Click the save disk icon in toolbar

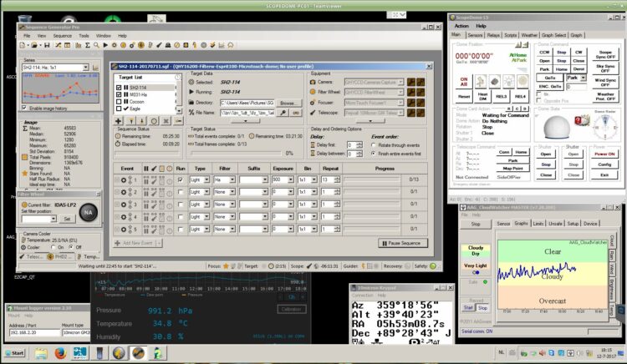[47, 45]
